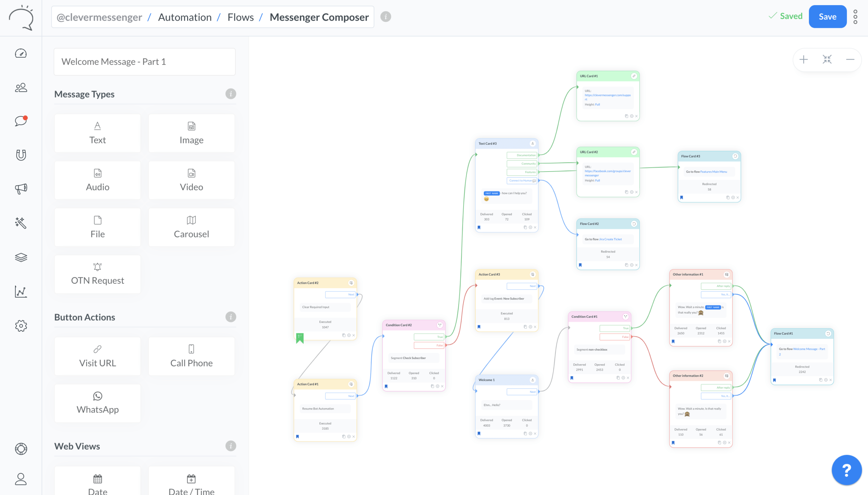
Task: Click the blue Save button
Action: 828,17
